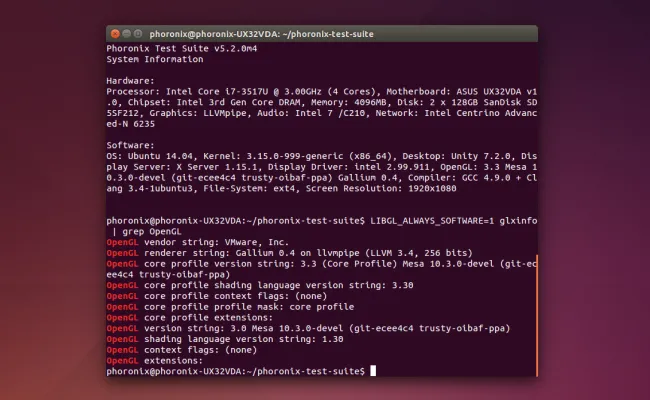This screenshot has width=650, height=400.
Task: Click 'core profile context flags: (none)'
Action: tap(217, 296)
